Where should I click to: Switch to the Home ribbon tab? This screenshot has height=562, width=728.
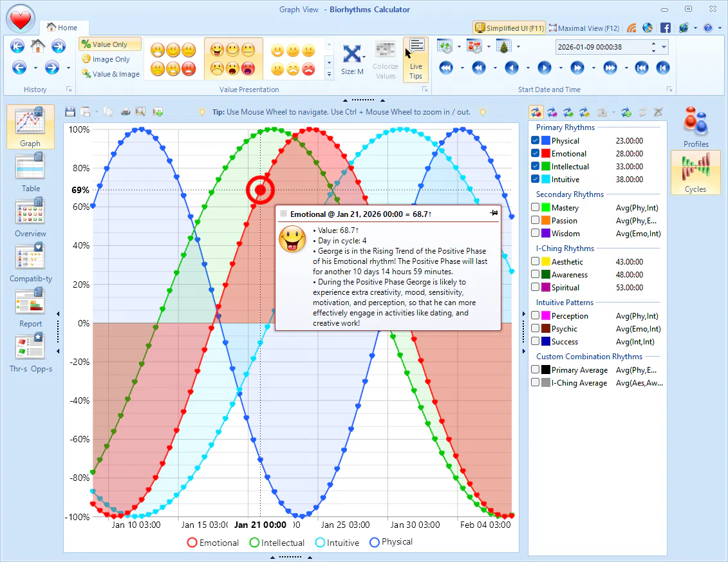click(x=64, y=28)
